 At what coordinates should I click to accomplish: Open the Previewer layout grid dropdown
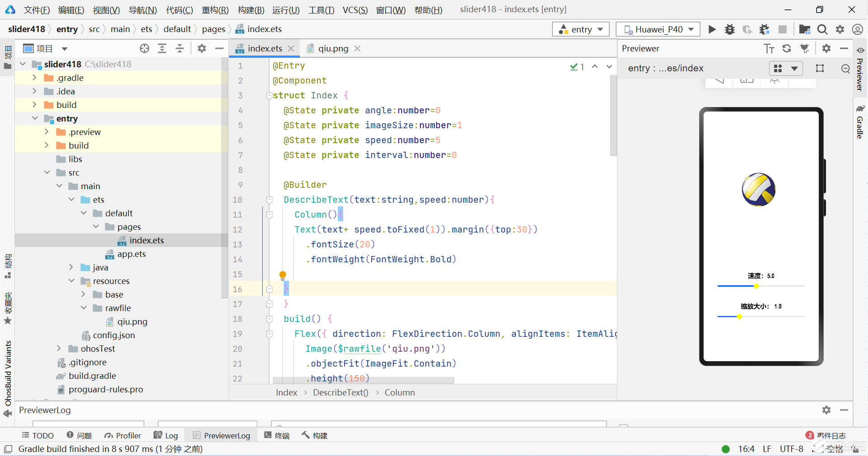786,68
